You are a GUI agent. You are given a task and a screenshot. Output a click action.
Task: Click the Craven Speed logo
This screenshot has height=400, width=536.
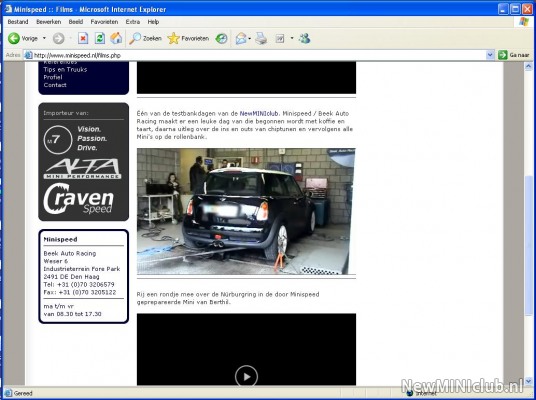coord(78,199)
